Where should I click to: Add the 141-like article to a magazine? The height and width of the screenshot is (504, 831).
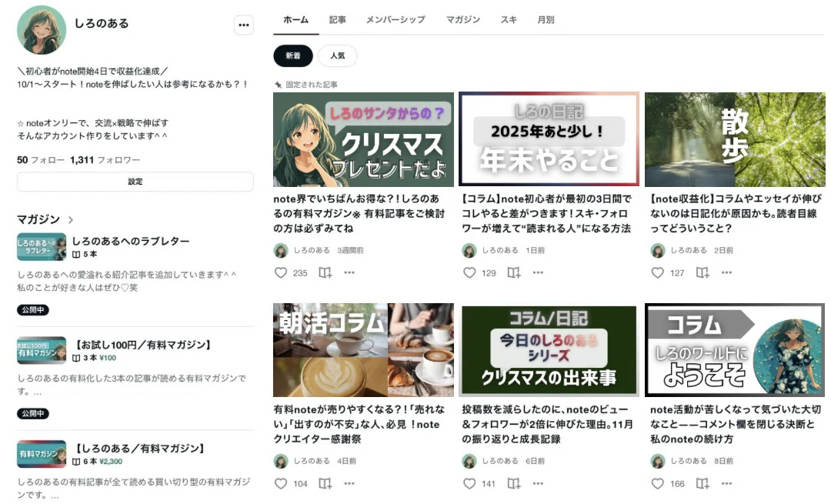[513, 483]
